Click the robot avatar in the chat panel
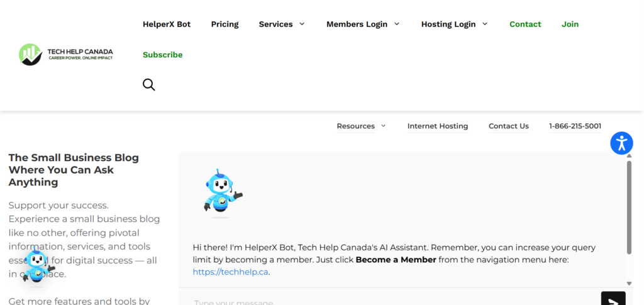The width and height of the screenshot is (644, 305). (222, 192)
